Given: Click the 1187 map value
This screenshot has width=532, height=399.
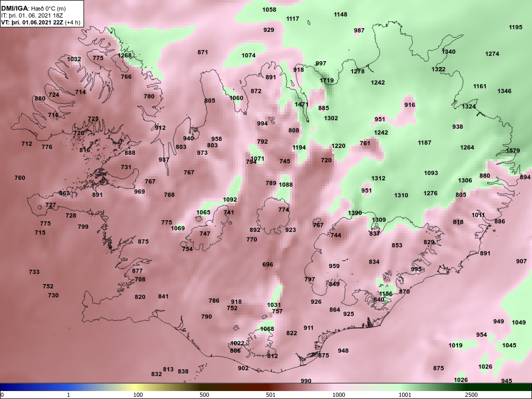Looking at the screenshot, I should (x=425, y=143).
